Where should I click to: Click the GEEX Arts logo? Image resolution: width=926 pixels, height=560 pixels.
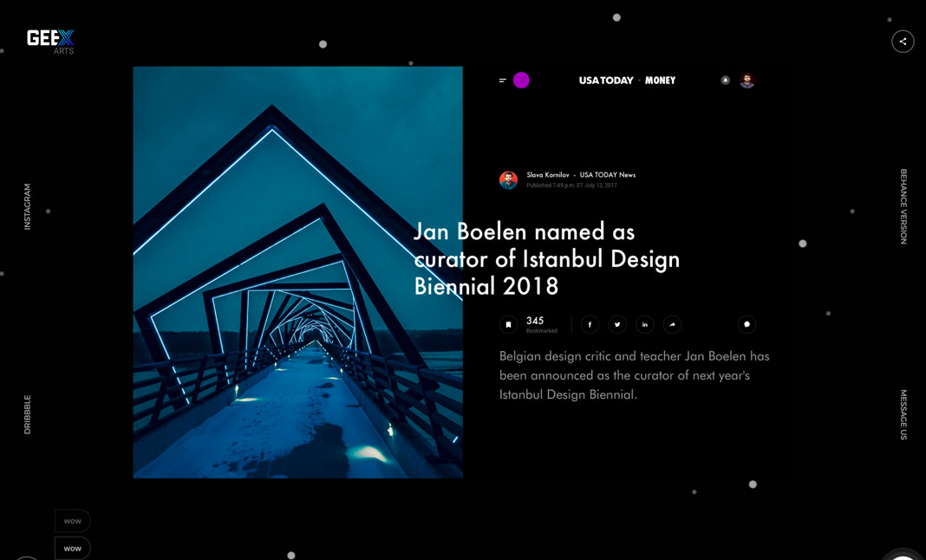tap(51, 42)
